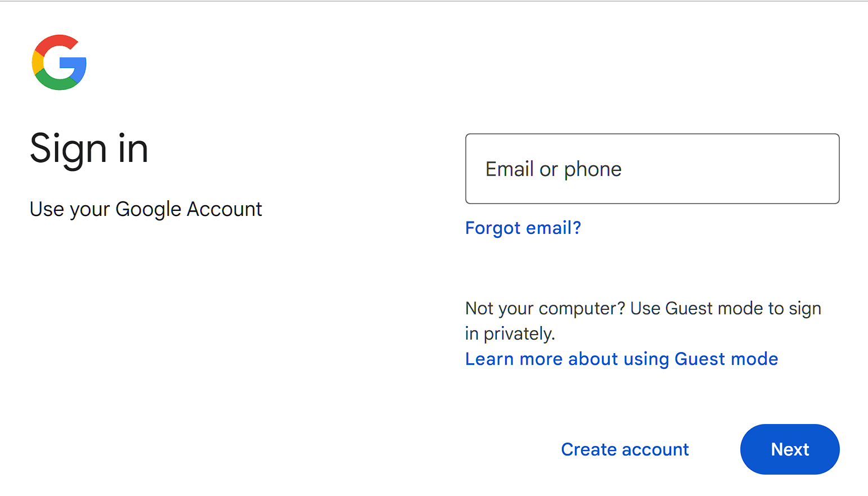
Task: Choose Create account beside Next
Action: [624, 449]
